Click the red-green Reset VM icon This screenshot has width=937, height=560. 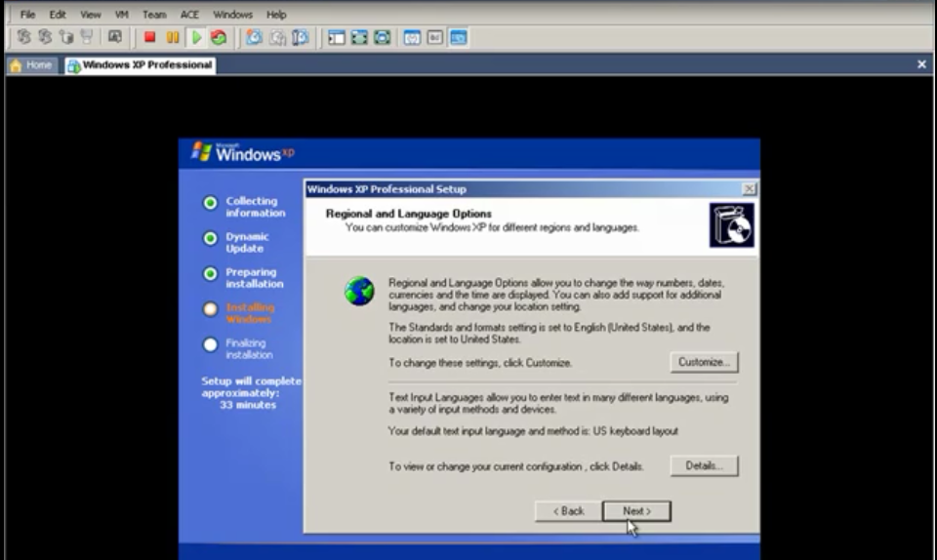point(219,38)
